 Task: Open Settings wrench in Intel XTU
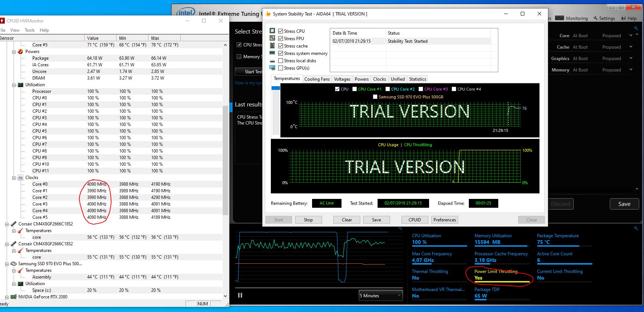click(595, 18)
